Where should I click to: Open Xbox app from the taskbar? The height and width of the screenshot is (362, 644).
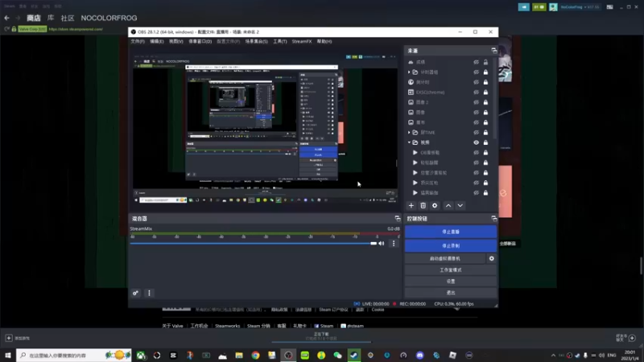tap(141, 356)
